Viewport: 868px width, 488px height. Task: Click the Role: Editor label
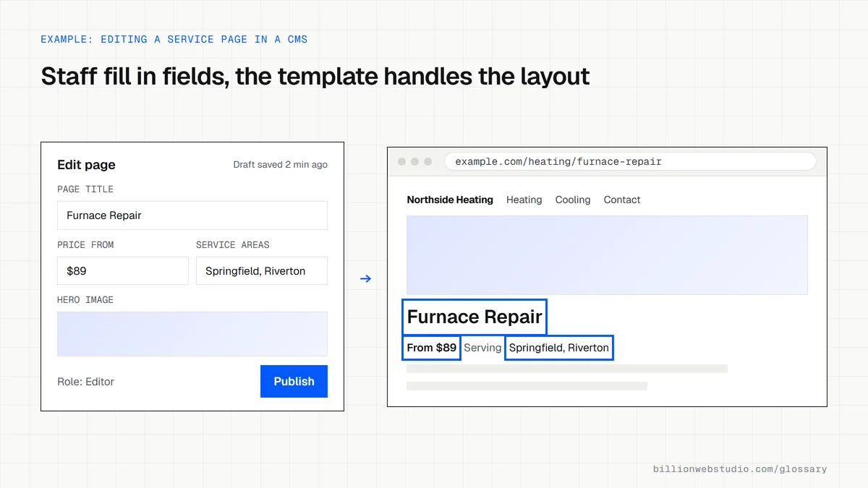pyautogui.click(x=85, y=382)
